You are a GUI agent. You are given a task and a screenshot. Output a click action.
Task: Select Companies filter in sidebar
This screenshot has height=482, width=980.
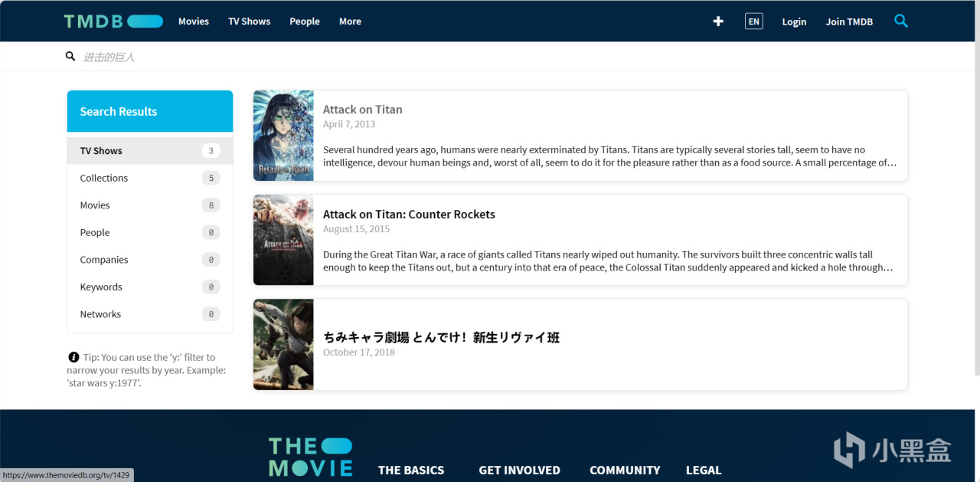(150, 260)
